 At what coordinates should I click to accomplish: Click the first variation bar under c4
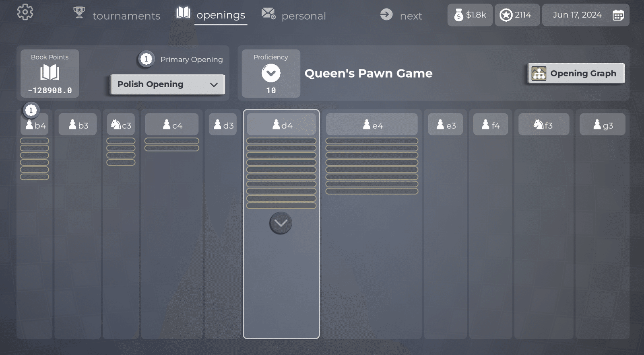coord(172,141)
